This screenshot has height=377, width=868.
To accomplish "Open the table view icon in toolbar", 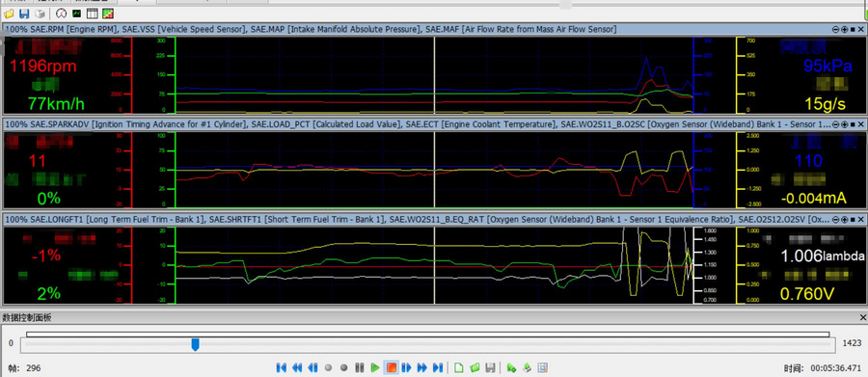I will click(93, 13).
